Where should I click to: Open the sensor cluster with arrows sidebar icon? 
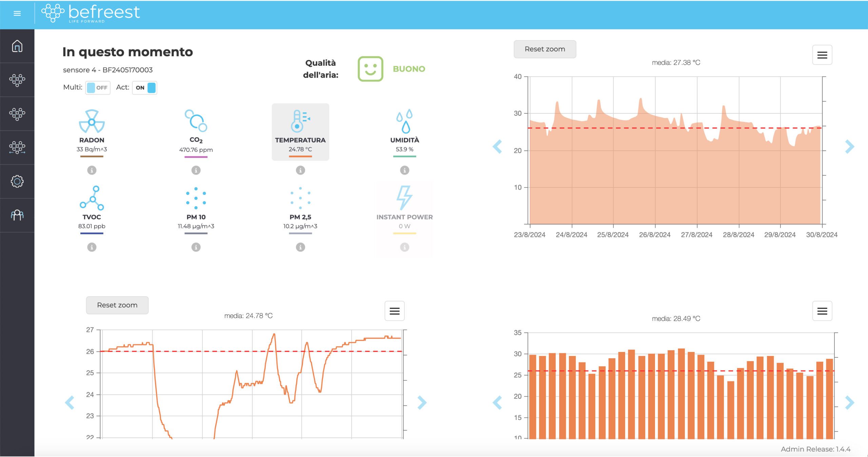click(x=17, y=148)
